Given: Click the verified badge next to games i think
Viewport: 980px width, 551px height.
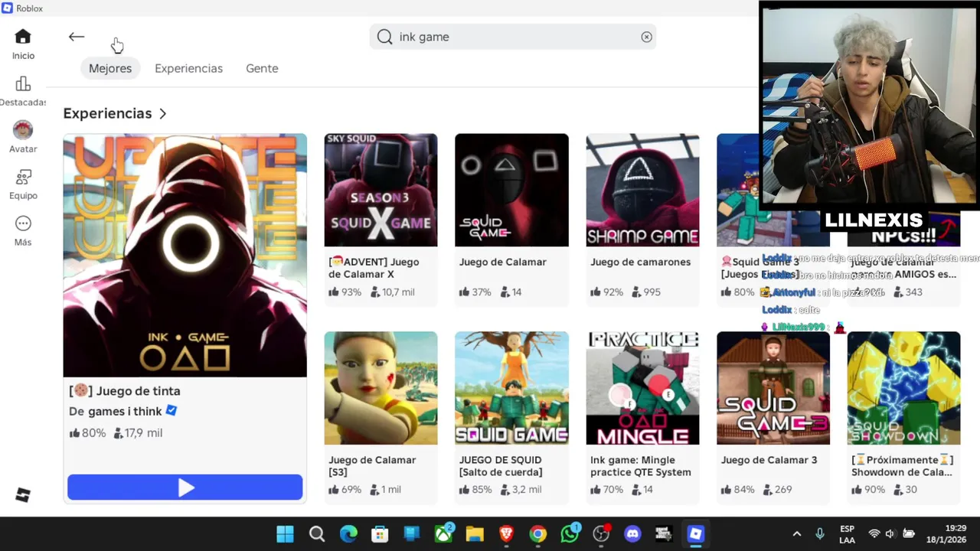Looking at the screenshot, I should pyautogui.click(x=171, y=410).
